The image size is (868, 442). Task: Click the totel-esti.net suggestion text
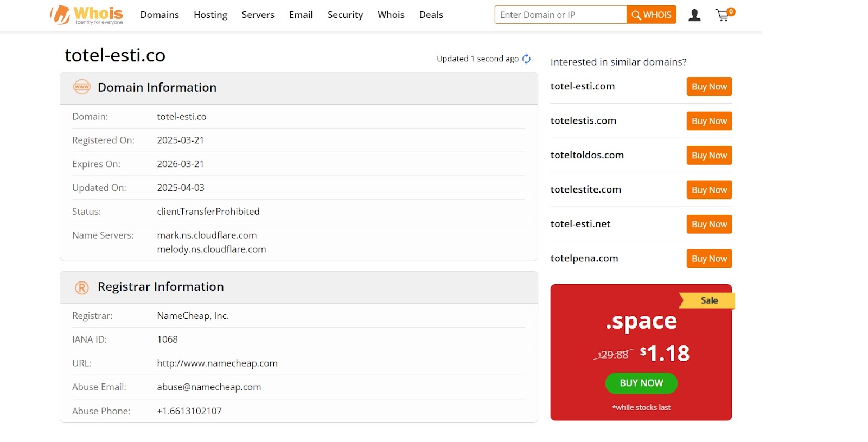point(580,224)
